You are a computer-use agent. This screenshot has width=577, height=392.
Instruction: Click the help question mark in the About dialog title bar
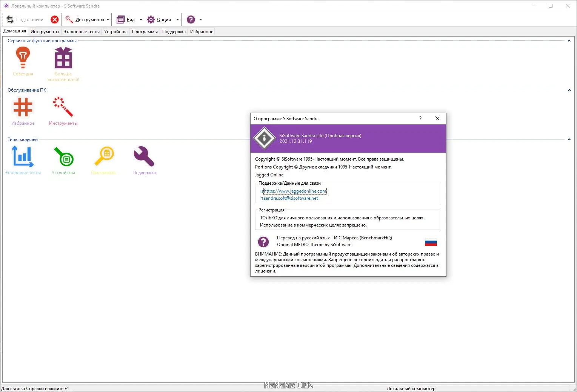pos(420,118)
